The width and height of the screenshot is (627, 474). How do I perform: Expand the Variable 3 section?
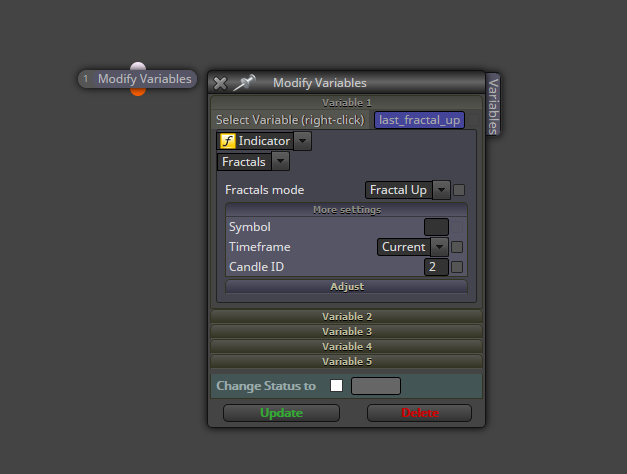pos(347,332)
